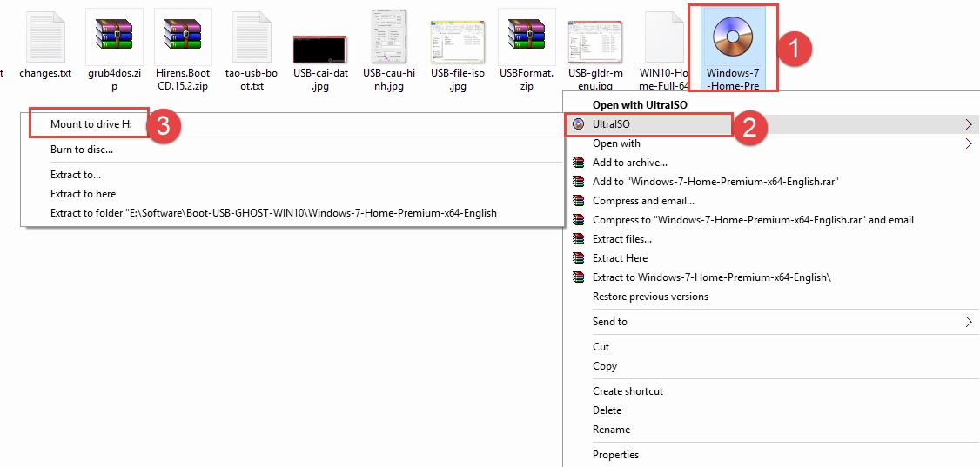Choose Compress and email...

[x=643, y=201]
